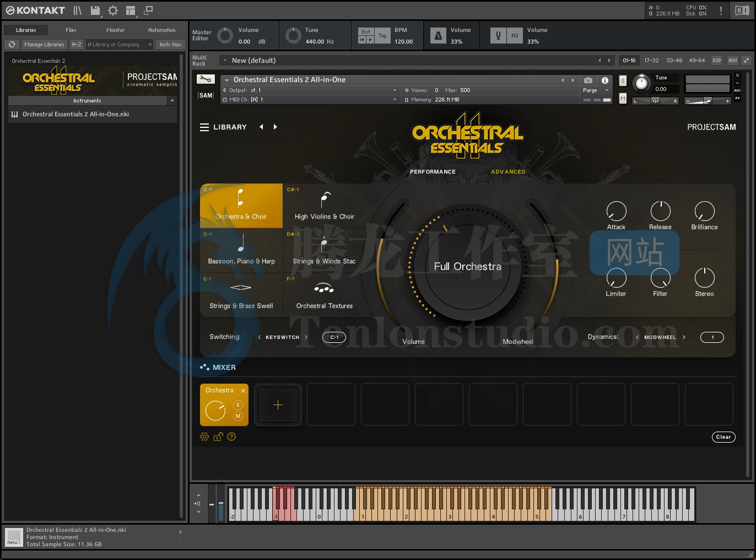The width and height of the screenshot is (756, 560).
Task: Open the Instruments dropdown arrow in library
Action: click(x=172, y=101)
